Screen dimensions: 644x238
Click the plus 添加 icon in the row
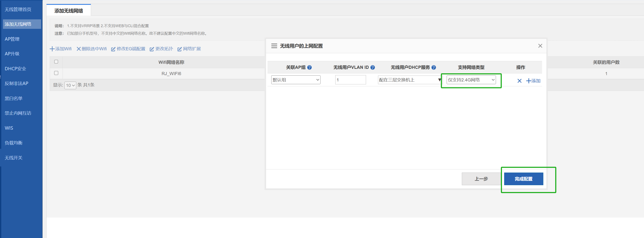point(529,81)
